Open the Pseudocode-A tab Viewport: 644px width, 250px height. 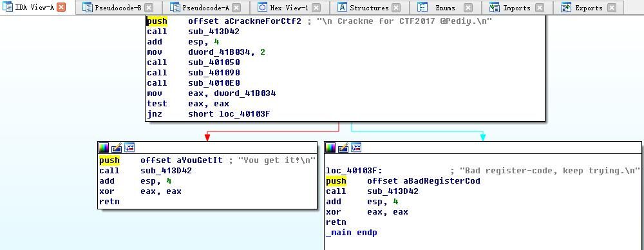[205, 7]
